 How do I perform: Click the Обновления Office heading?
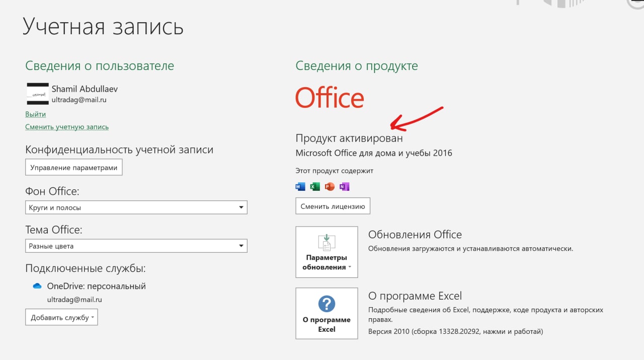tap(415, 235)
